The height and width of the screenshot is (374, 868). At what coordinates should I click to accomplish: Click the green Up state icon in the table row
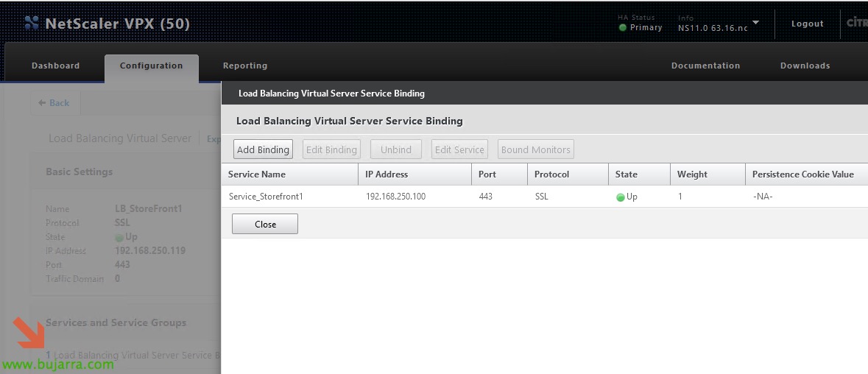(x=620, y=197)
